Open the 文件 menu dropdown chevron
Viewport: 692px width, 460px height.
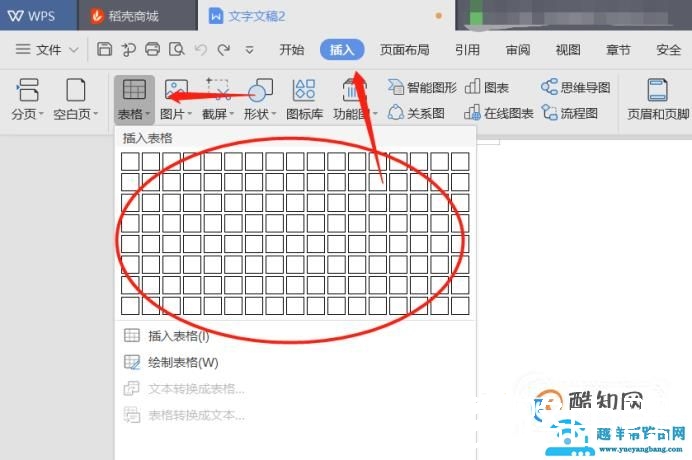click(x=74, y=49)
